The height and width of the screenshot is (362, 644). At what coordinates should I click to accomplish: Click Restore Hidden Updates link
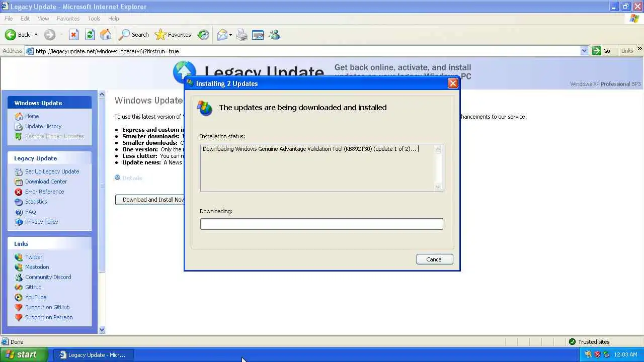point(54,136)
